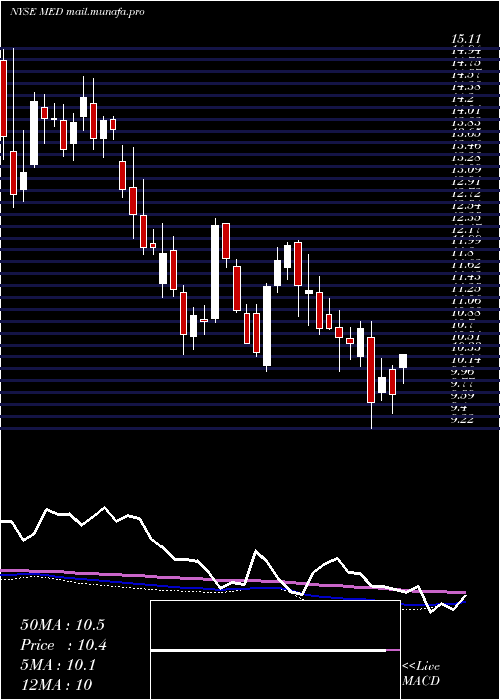The width and height of the screenshot is (500, 700).
Task: Click the 13.09 price axis label
Action: click(466, 170)
